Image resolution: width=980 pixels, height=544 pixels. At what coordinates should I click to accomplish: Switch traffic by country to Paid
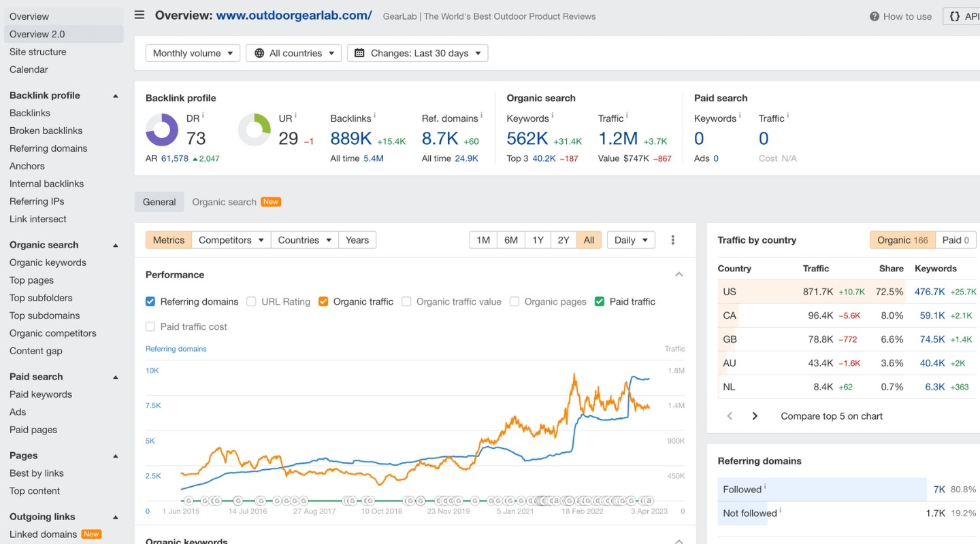[x=955, y=240]
